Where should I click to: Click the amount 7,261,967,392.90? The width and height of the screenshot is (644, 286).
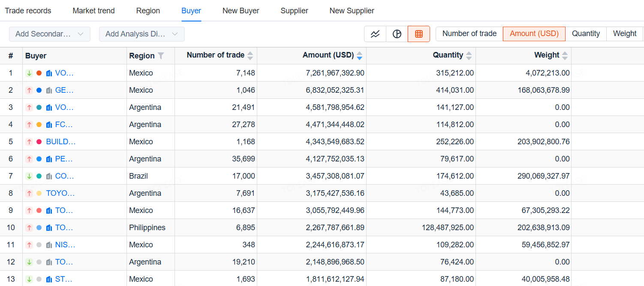point(335,73)
